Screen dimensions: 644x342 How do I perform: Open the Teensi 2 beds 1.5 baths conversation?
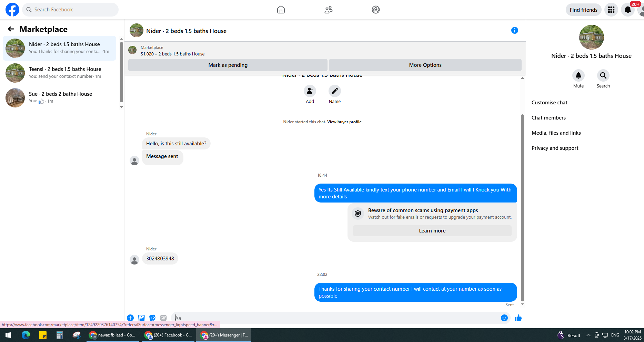coord(60,73)
